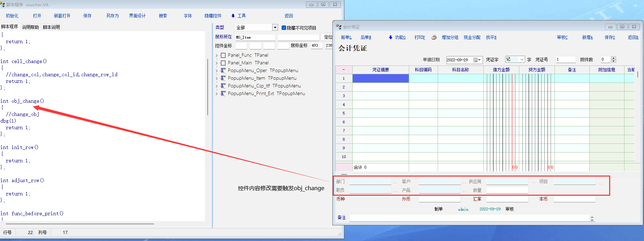Click the PopupMenu_Csp_Itf menu icon

[x=223, y=86]
